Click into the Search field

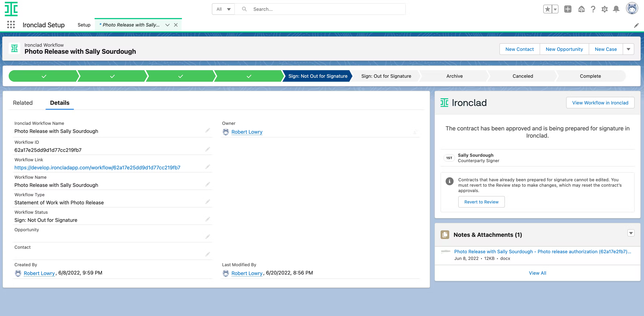pos(320,9)
